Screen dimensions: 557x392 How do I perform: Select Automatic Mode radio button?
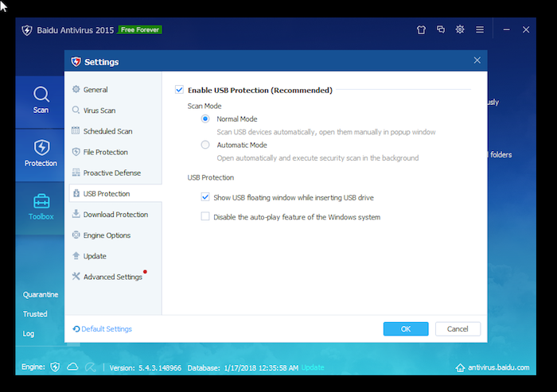(x=205, y=145)
